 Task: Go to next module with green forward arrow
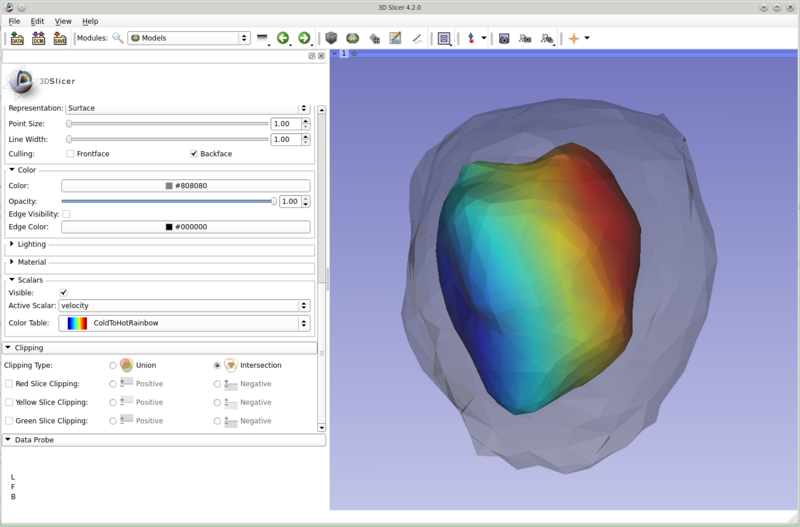[x=303, y=39]
